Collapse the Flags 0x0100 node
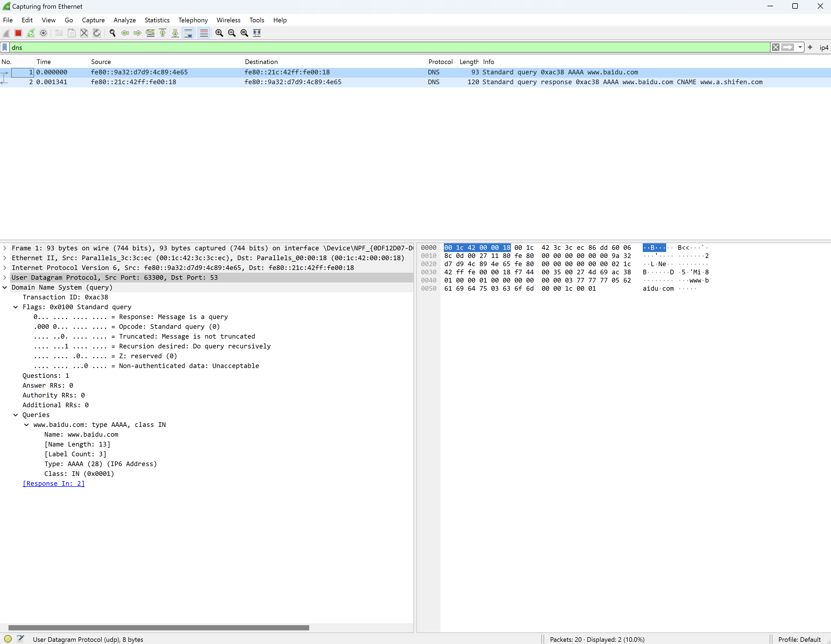831x644 pixels. coord(16,307)
